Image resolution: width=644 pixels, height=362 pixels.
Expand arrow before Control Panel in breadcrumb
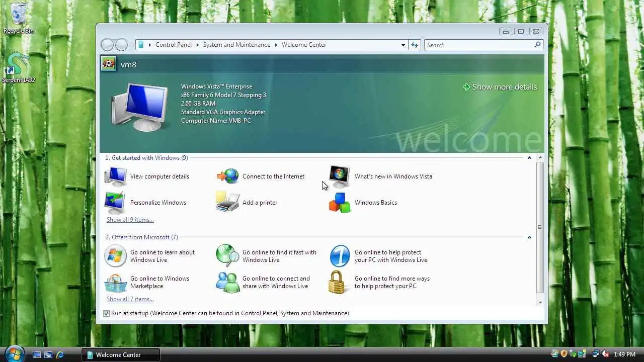[149, 45]
